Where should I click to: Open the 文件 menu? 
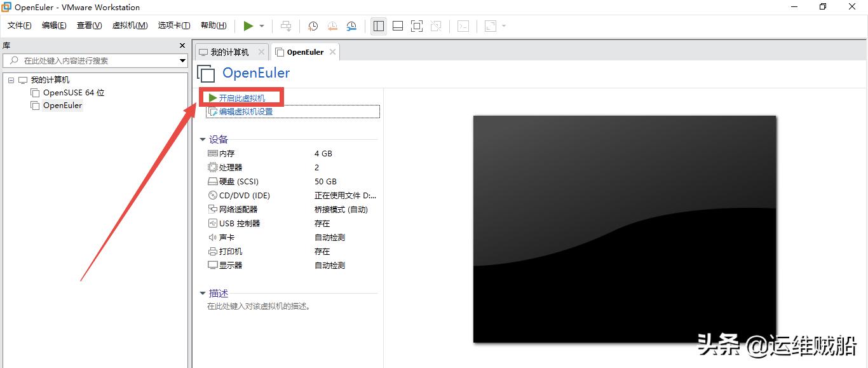(20, 25)
